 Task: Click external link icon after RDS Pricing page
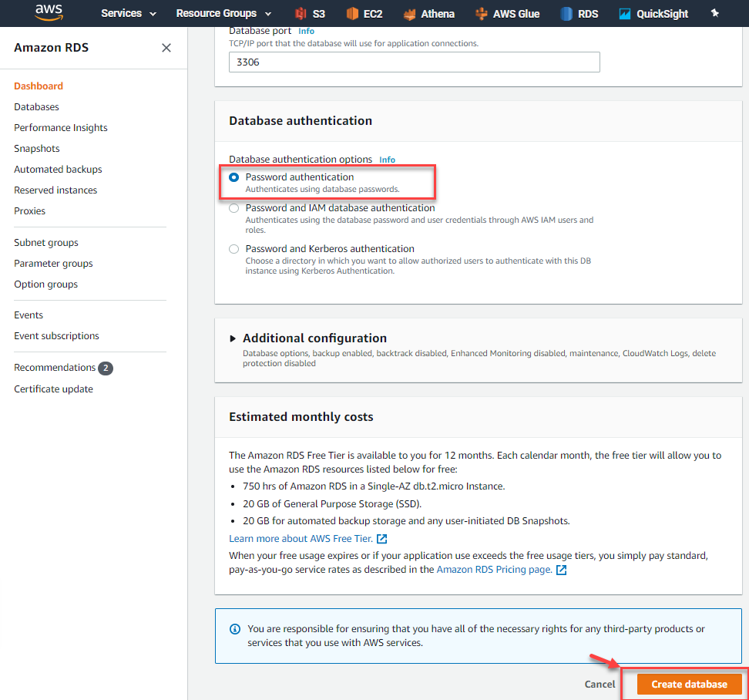(x=561, y=570)
